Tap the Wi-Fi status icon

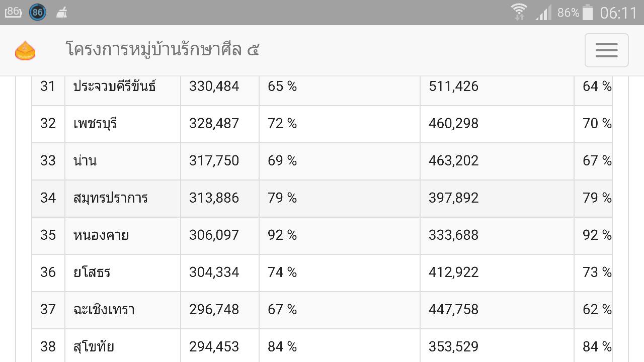coord(519,12)
